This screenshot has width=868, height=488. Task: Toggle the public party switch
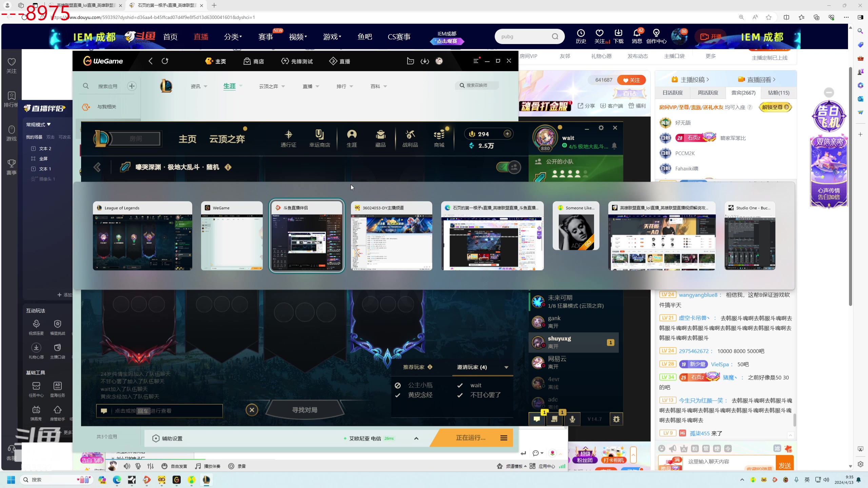pyautogui.click(x=508, y=167)
